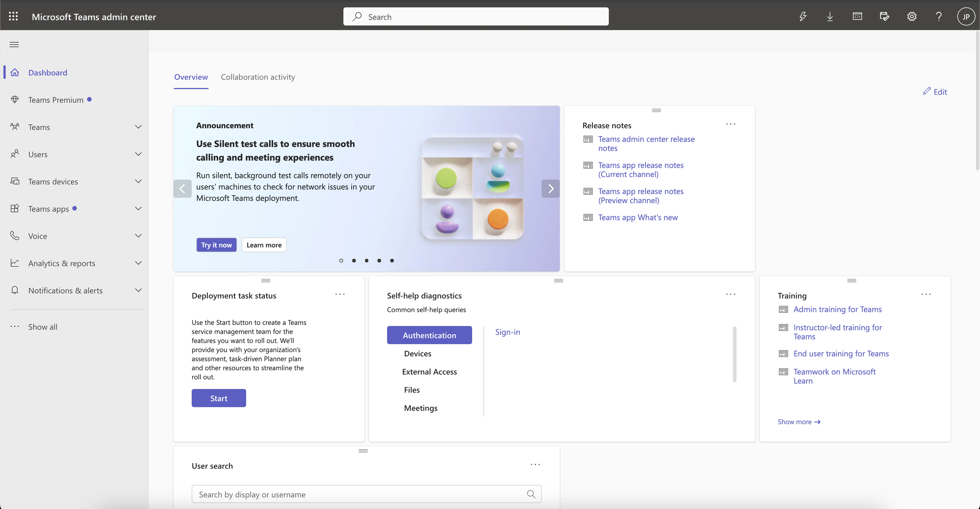This screenshot has height=509, width=980.
Task: Expand the Voice menu chevron
Action: pyautogui.click(x=138, y=236)
